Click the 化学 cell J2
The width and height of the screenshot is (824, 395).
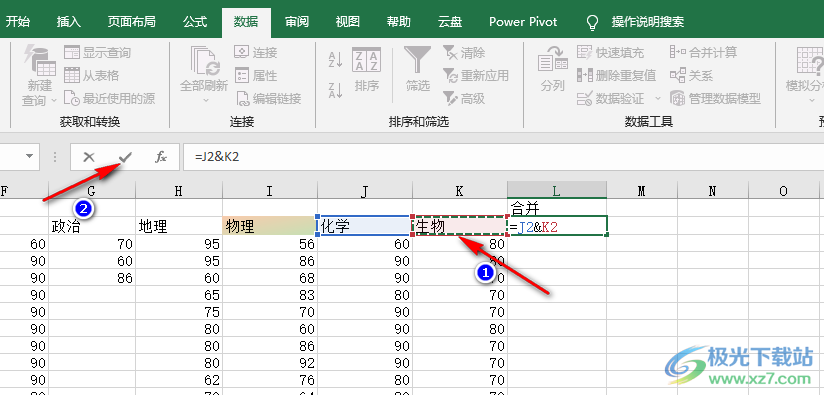coord(365,226)
